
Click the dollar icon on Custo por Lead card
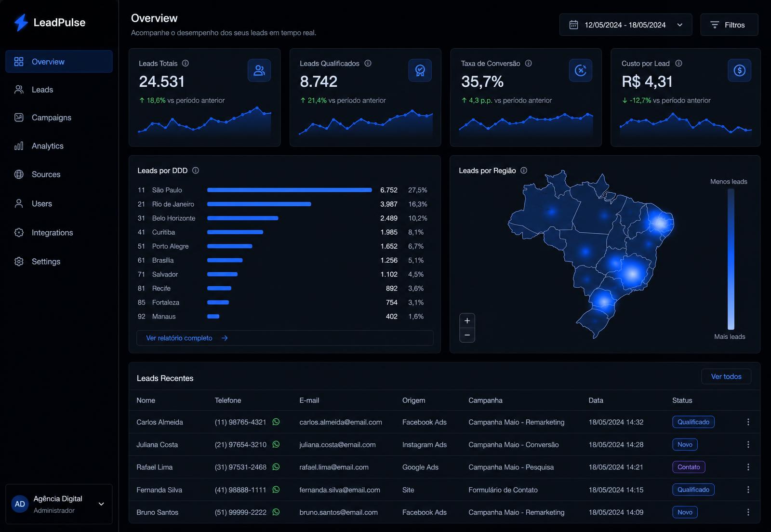[740, 70]
